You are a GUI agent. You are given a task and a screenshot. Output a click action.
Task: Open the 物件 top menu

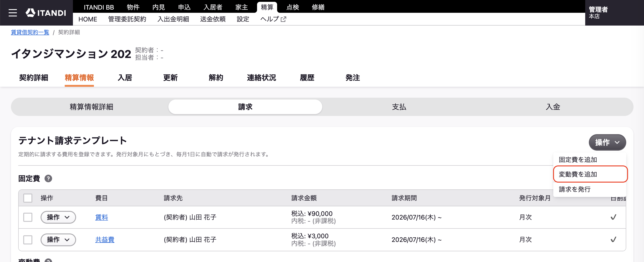[133, 7]
